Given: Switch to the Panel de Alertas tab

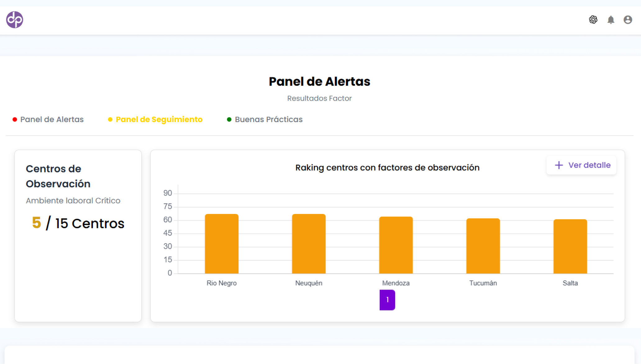Looking at the screenshot, I should [x=52, y=120].
